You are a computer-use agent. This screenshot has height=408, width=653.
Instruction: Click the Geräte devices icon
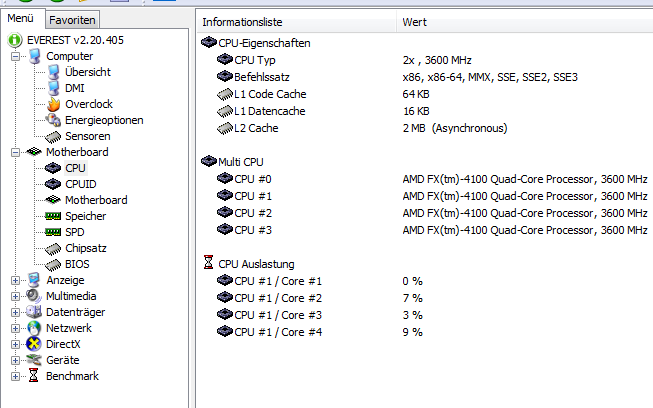[34, 360]
